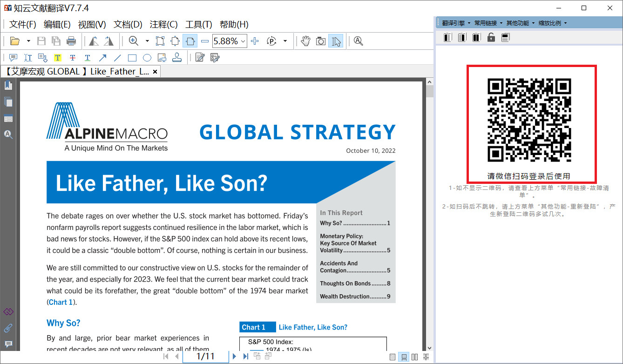Select the Snapshot camera tool
The height and width of the screenshot is (364, 623).
pyautogui.click(x=321, y=41)
